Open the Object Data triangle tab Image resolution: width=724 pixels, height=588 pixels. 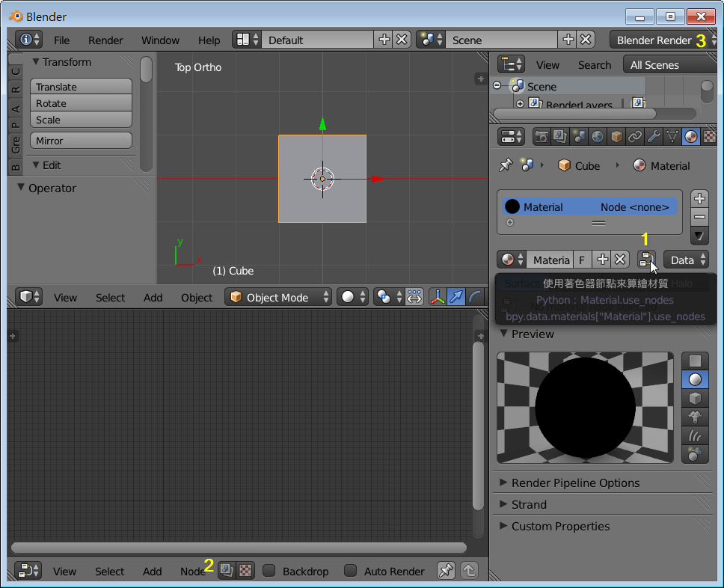(672, 137)
